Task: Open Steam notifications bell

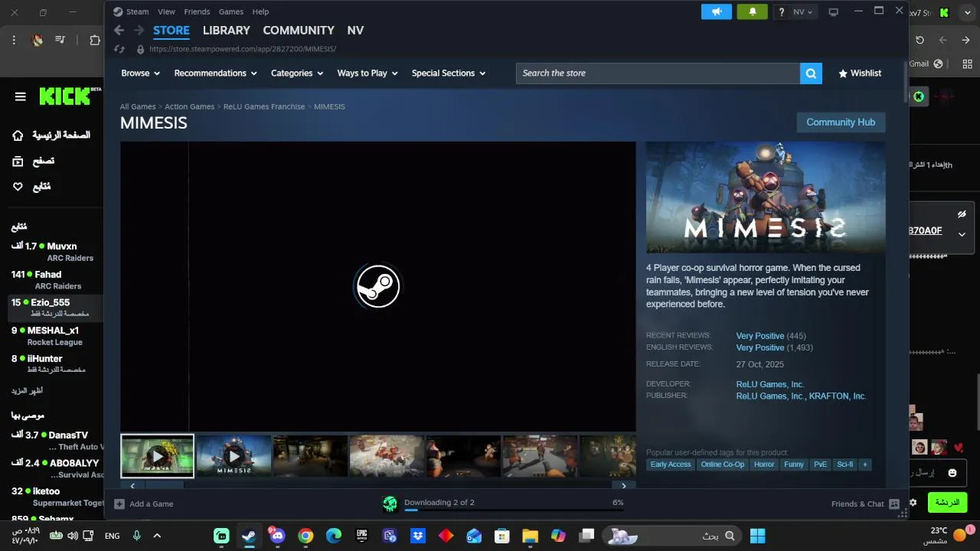Action: 752,11
